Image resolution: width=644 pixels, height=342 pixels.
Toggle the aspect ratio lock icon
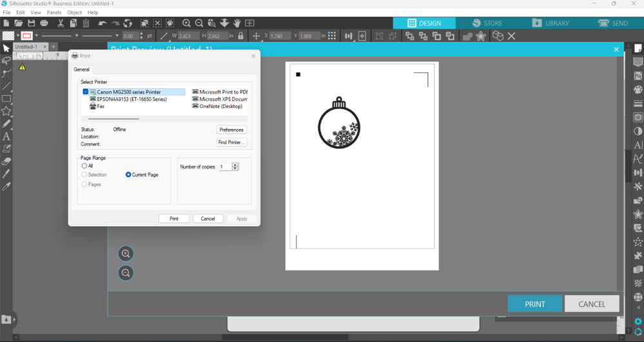(241, 36)
